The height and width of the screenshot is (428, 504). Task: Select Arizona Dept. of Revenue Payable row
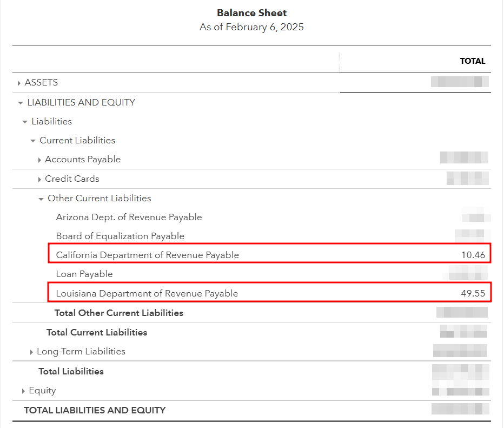point(129,217)
